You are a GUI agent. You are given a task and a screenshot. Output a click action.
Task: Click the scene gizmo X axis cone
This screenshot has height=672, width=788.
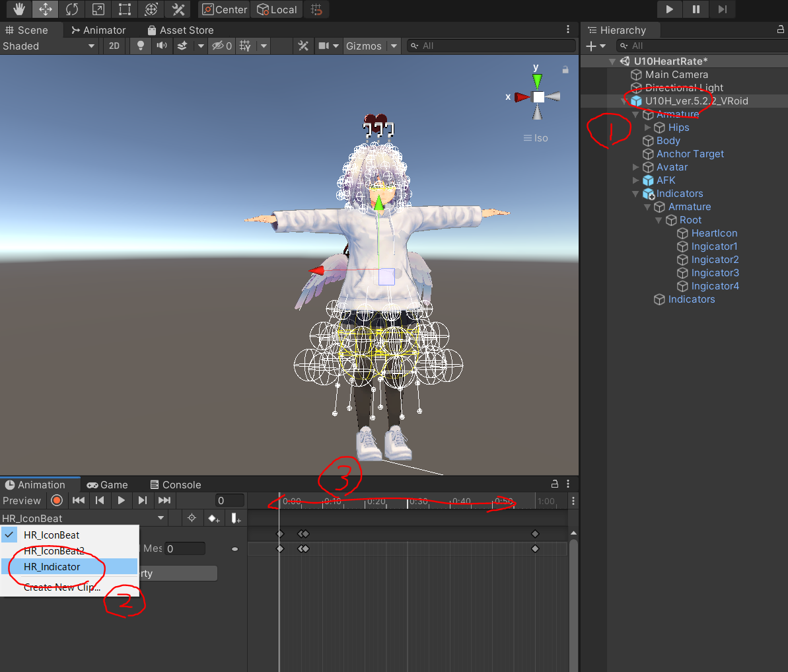pyautogui.click(x=522, y=97)
